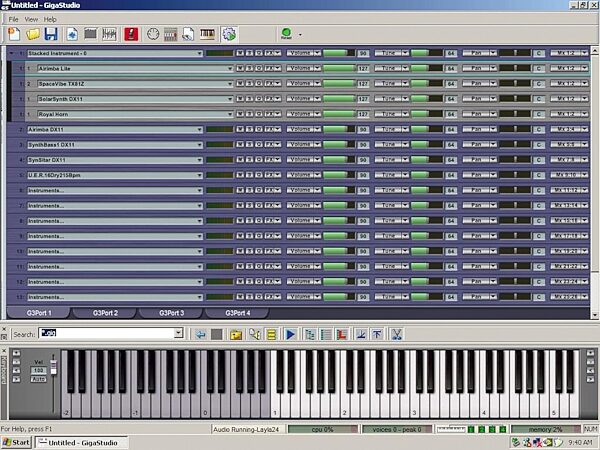
Task: Click in the Search input field
Action: pyautogui.click(x=107, y=333)
